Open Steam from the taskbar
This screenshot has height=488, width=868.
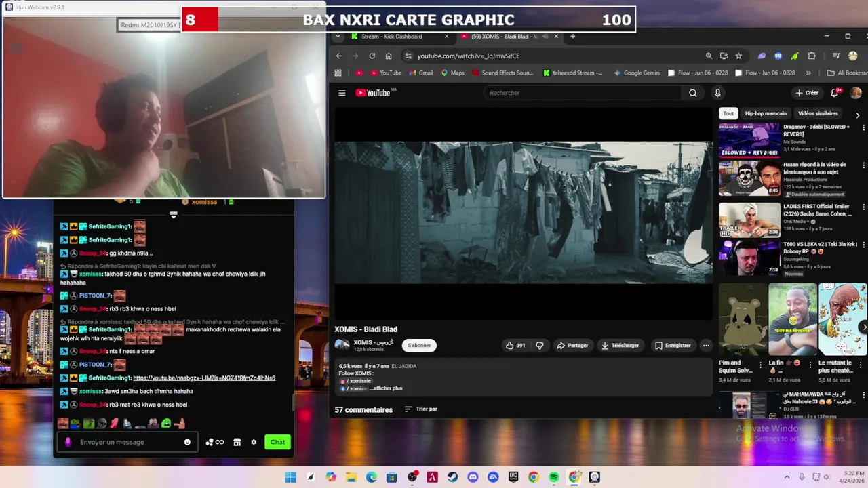click(x=452, y=477)
